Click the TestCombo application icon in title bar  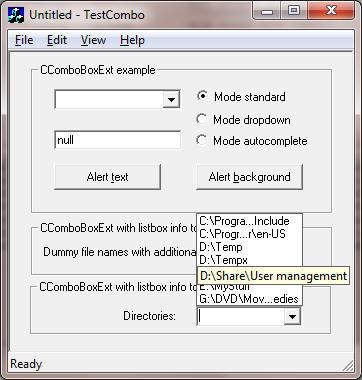pos(16,15)
